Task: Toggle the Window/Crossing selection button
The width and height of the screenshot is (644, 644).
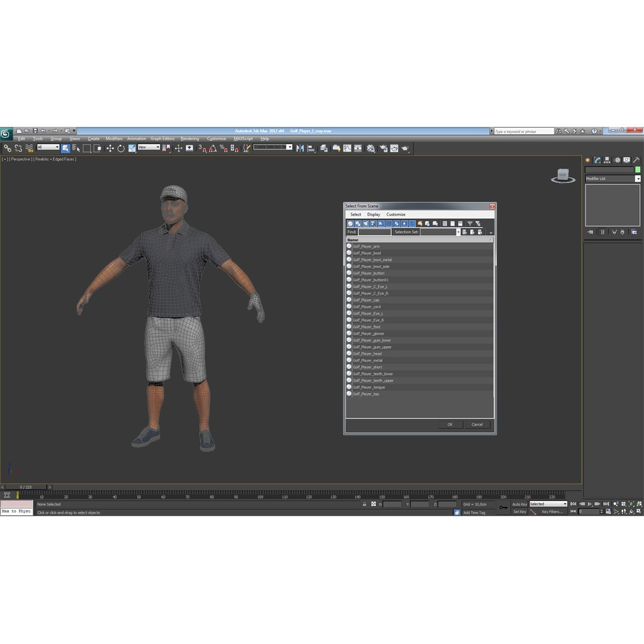Action: 97,148
